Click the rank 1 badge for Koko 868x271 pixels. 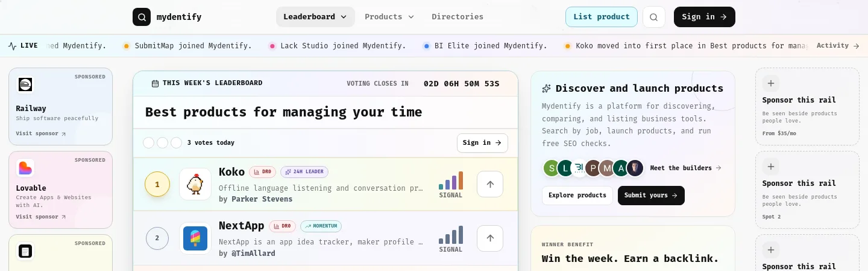[x=157, y=184]
